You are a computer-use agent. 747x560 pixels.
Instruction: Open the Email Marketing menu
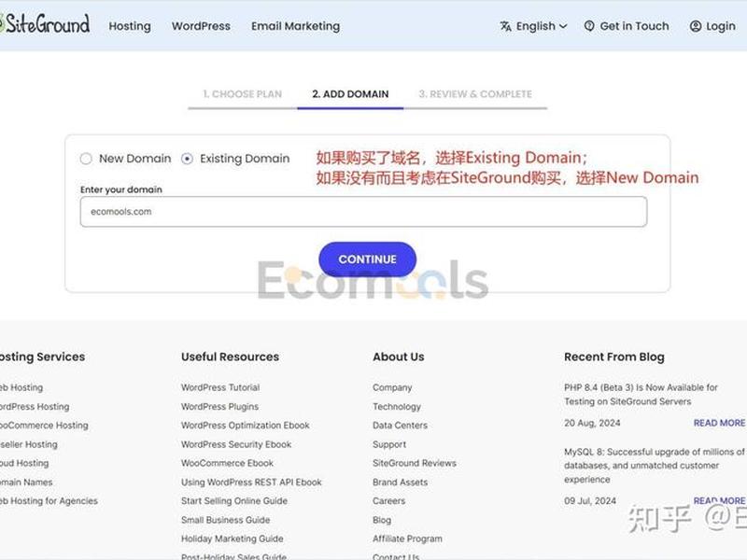click(x=295, y=26)
